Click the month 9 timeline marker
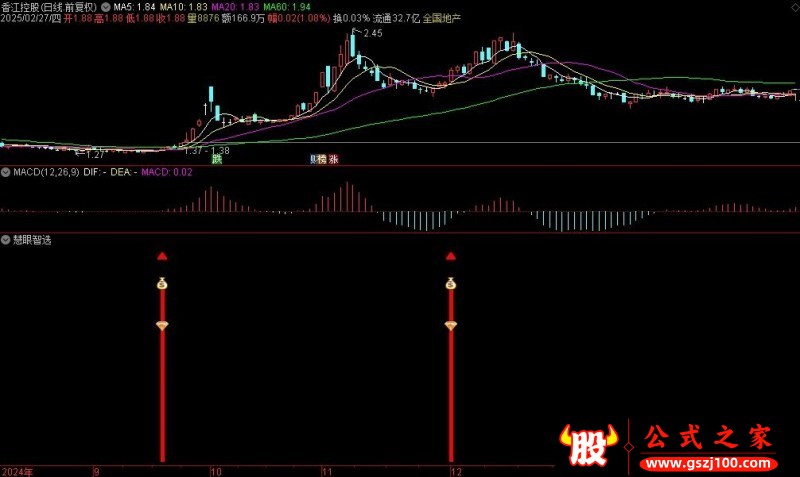This screenshot has width=800, height=477. (x=97, y=472)
